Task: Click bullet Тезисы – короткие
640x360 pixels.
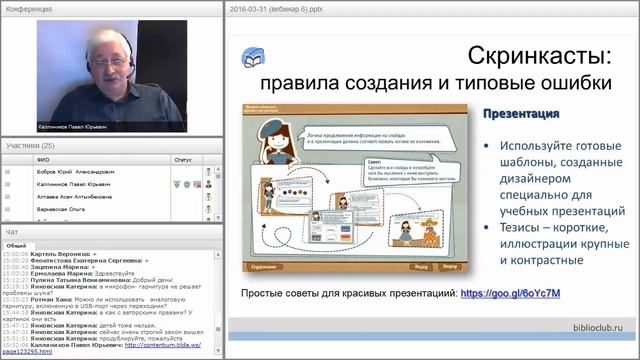Action: [x=564, y=244]
